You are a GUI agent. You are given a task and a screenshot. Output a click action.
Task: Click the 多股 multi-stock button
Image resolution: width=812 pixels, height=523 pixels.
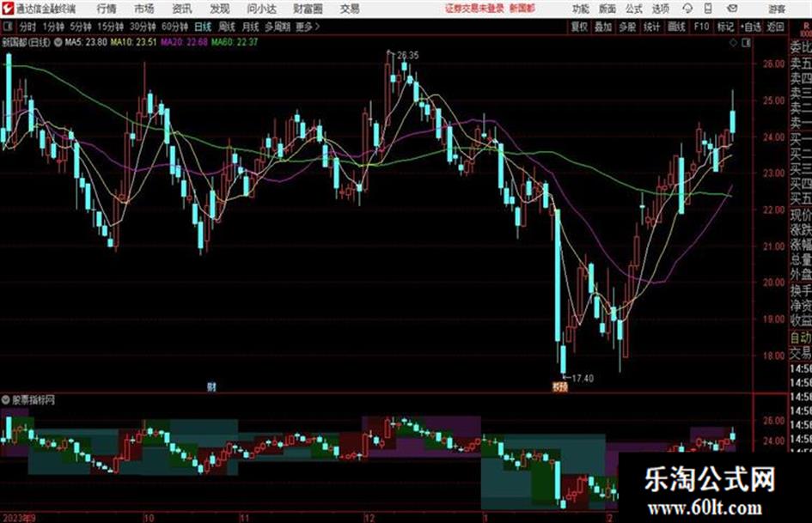pyautogui.click(x=627, y=27)
